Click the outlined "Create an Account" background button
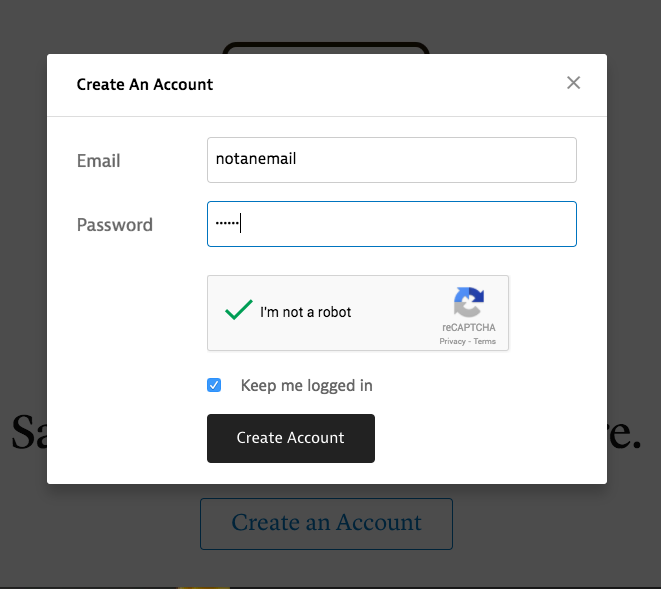Screen dimensions: 661x589 pyautogui.click(x=326, y=524)
